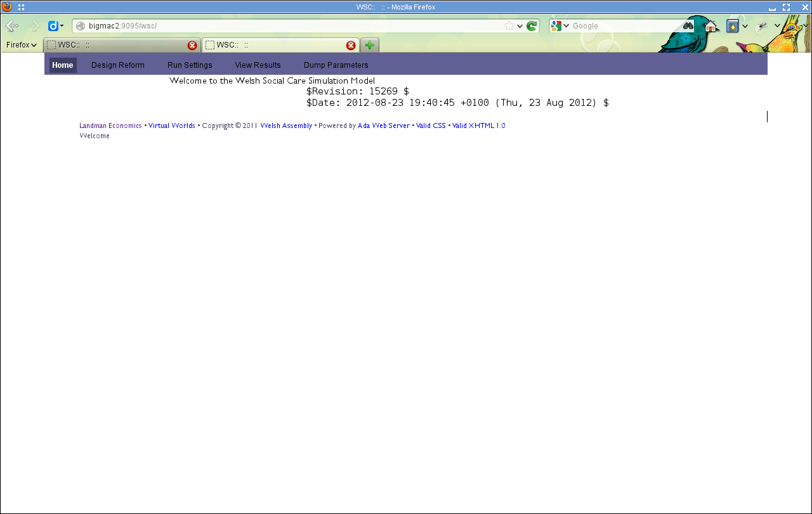
Task: Open the dropdown next to Bookmarks icon
Action: [x=745, y=26]
